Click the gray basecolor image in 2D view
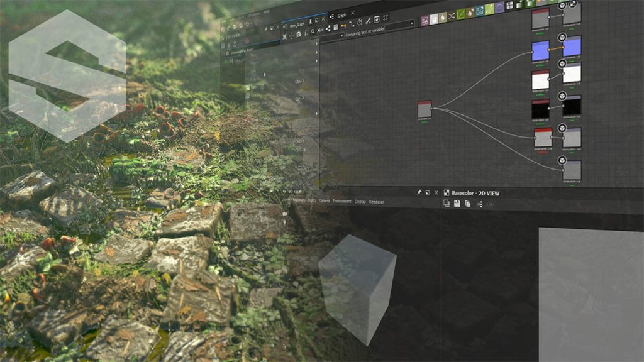Viewport: 644px width, 362px height. coord(591,294)
